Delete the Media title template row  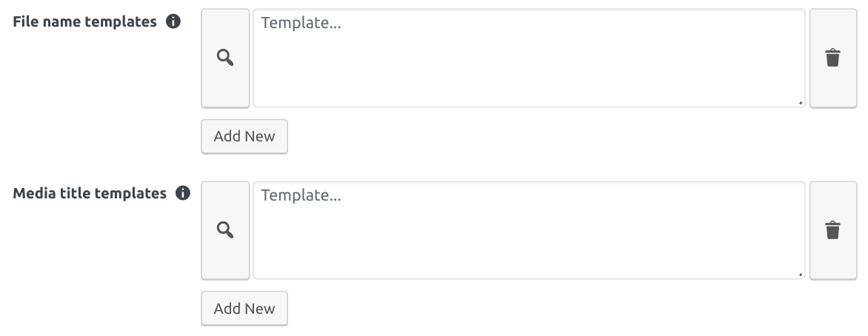click(832, 230)
